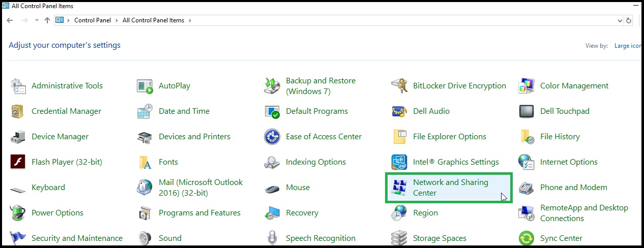Click the Fonts text link
Screen dimensions: 644x248
[x=168, y=162]
